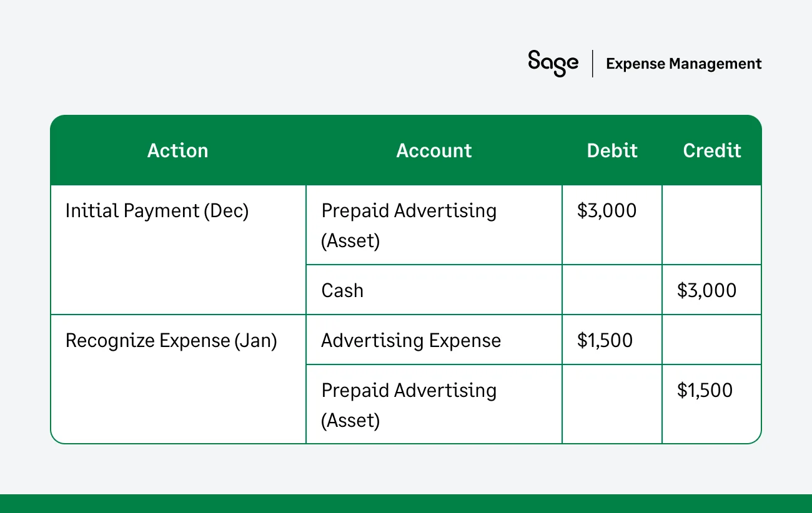
Task: Click the empty debit cell in the last row
Action: (x=612, y=404)
